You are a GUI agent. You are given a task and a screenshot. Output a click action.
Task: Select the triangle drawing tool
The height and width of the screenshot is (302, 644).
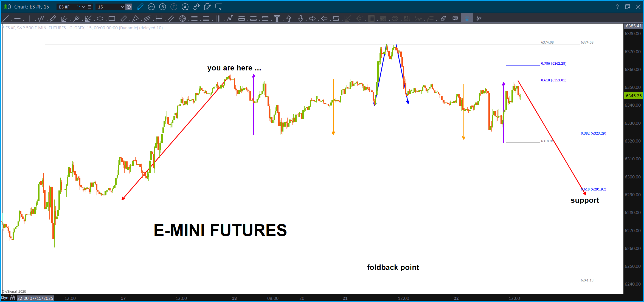[x=135, y=19]
